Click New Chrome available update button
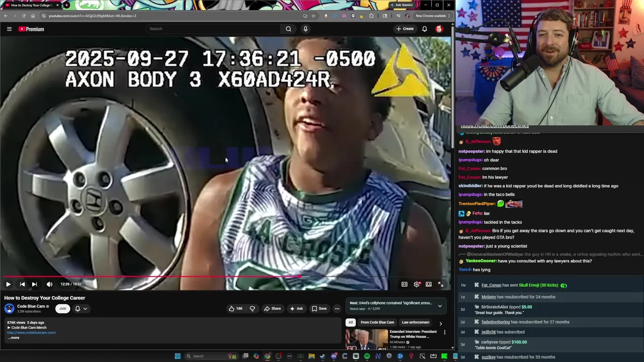The width and height of the screenshot is (644, 362). 430,16
